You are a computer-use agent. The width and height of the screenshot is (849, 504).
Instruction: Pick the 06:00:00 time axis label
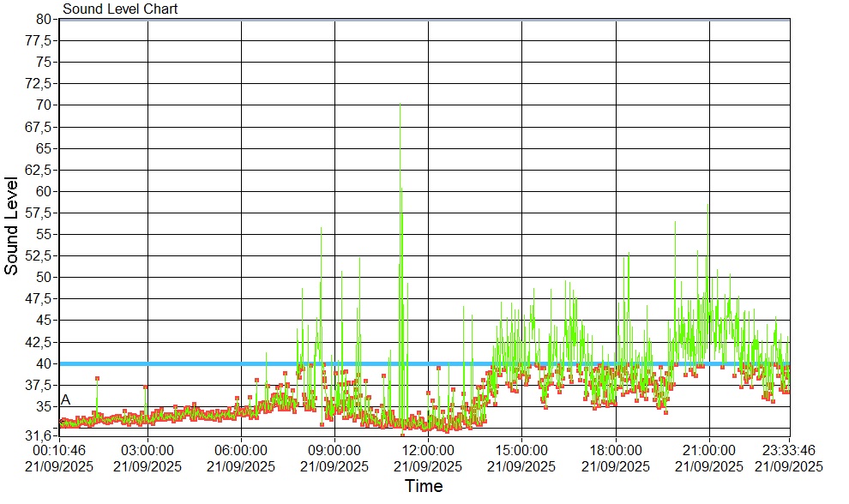click(x=241, y=449)
